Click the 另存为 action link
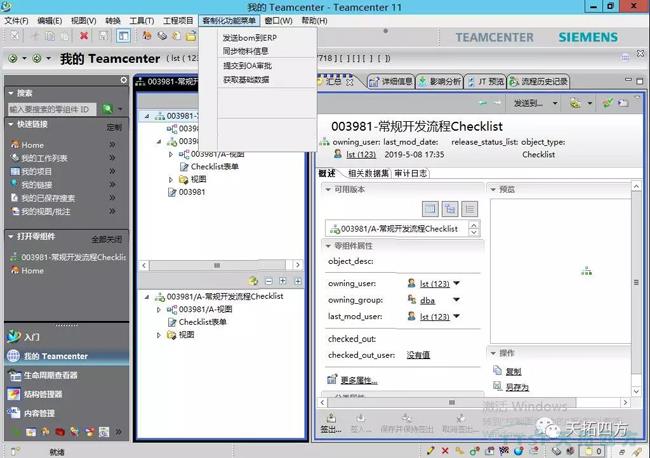The image size is (650, 458). [x=517, y=387]
